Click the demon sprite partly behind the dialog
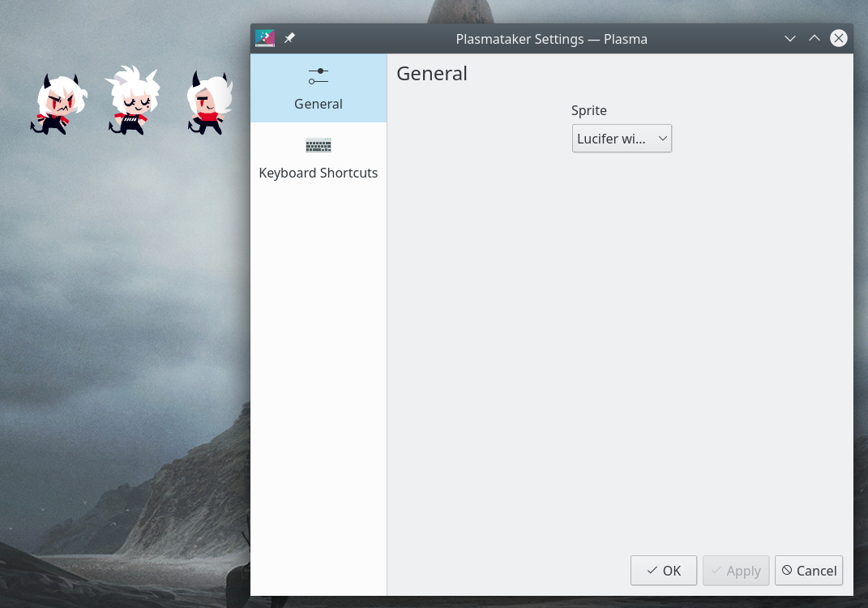The image size is (868, 608). click(x=210, y=102)
